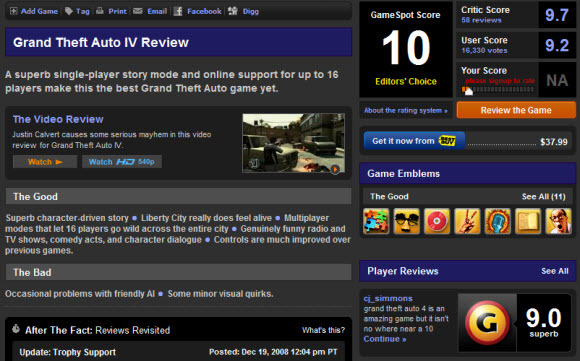Click the Print printer icon
Image resolution: width=580 pixels, height=361 pixels.
[x=100, y=11]
